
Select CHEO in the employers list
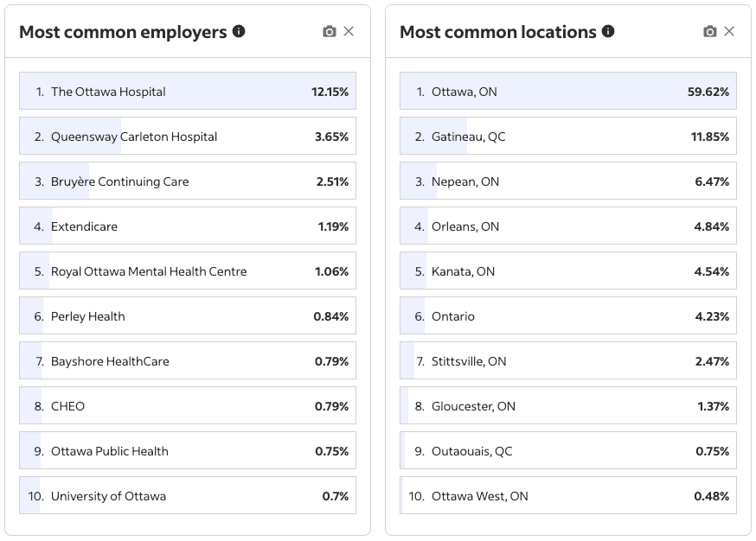(x=187, y=406)
